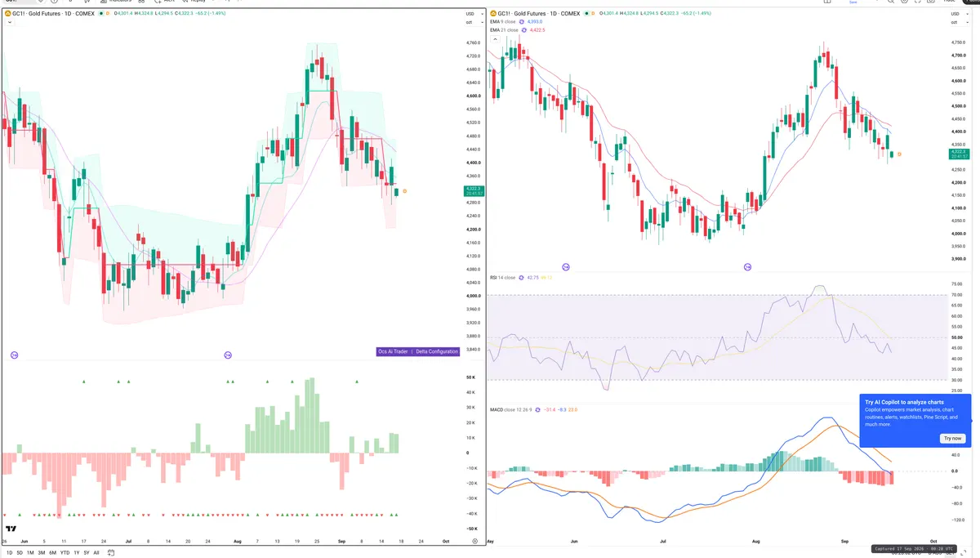The width and height of the screenshot is (980, 558).
Task: Select EMA 21 close legend in right chart
Action: (504, 30)
